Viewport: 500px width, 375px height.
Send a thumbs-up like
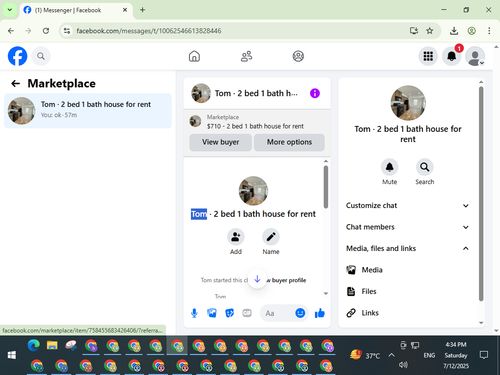click(x=319, y=313)
